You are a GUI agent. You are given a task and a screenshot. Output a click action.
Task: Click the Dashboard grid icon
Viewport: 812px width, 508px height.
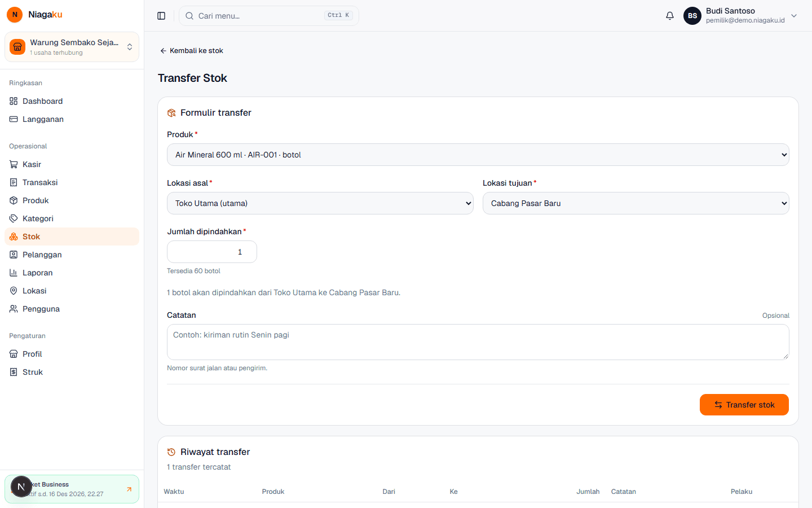tap(14, 101)
